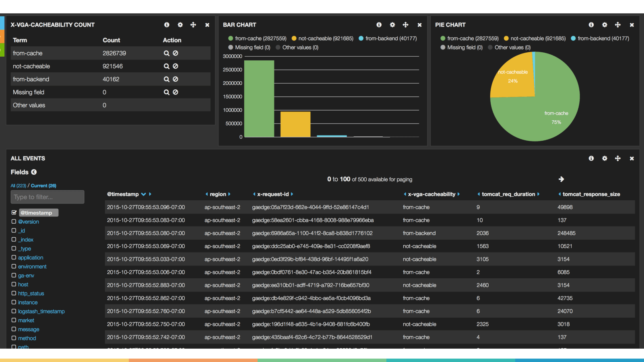644x362 pixels.
Task: Move @timestamp column right with arrow
Action: [150, 194]
